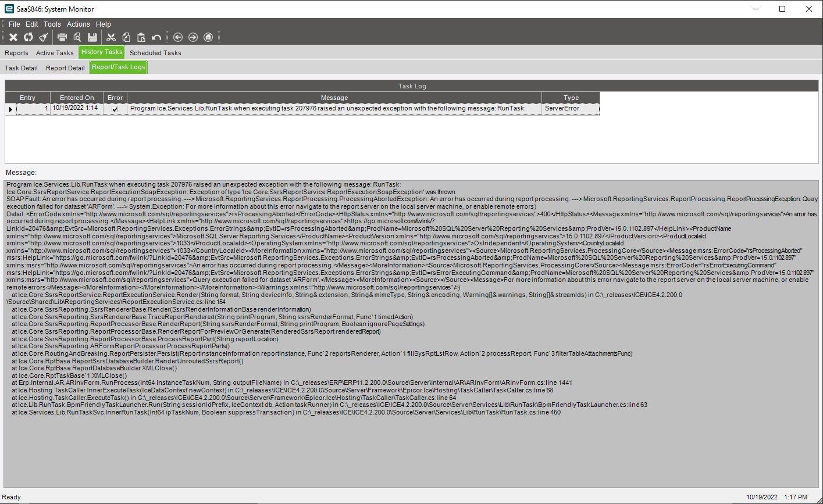This screenshot has width=823, height=504.
Task: Switch to the Scheduled Tasks tab
Action: coord(155,53)
